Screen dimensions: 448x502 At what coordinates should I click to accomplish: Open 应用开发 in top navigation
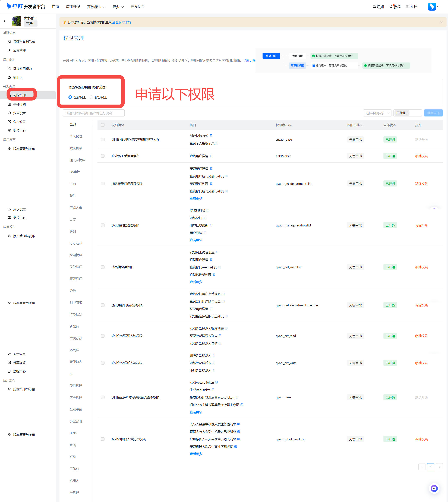coord(73,7)
